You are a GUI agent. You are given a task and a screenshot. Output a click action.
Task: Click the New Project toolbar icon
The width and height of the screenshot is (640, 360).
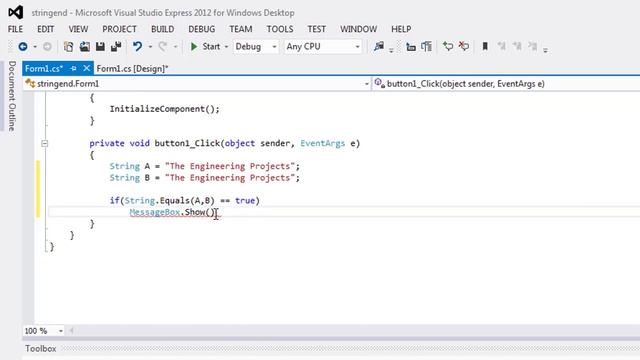point(69,47)
